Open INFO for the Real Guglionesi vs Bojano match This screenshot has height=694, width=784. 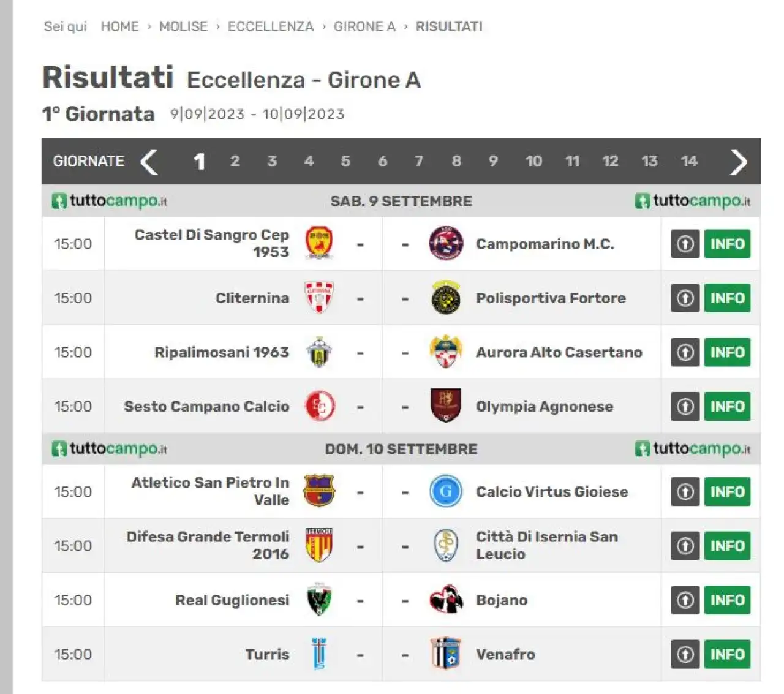727,600
